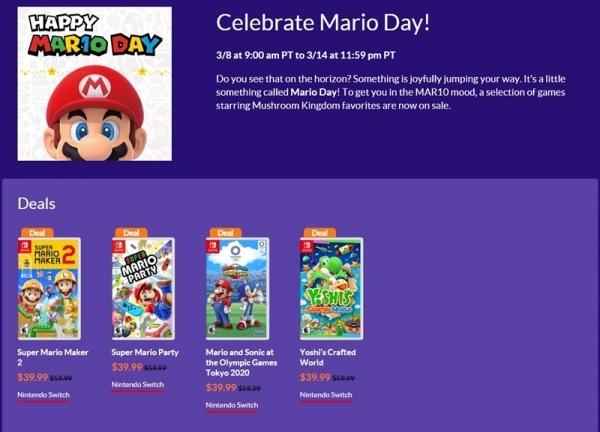Click Switch logo on Super Mario Maker 2 cover
The height and width of the screenshot is (432, 600).
point(24,246)
